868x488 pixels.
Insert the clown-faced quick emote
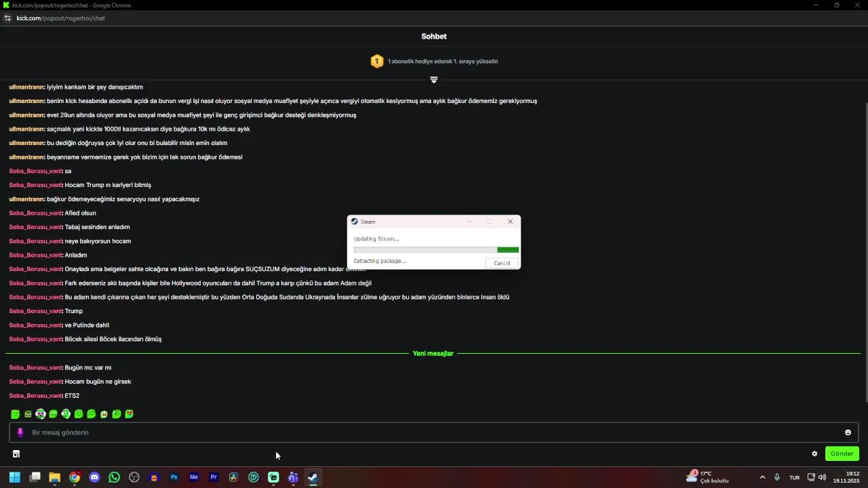tap(41, 414)
